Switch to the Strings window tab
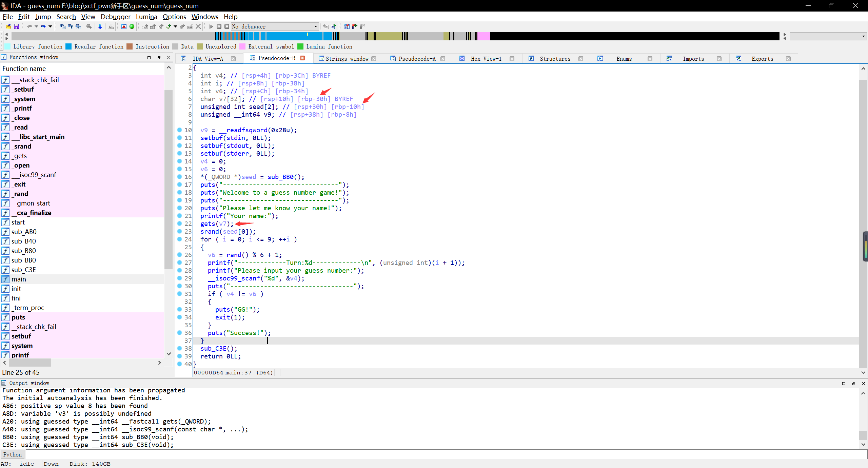This screenshot has height=468, width=868. click(347, 59)
